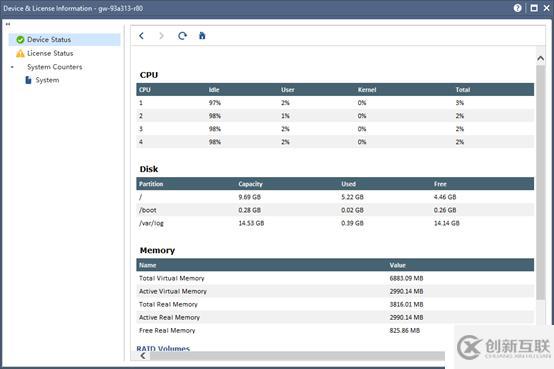The width and height of the screenshot is (554, 369).
Task: Refresh the device status page
Action: click(182, 36)
